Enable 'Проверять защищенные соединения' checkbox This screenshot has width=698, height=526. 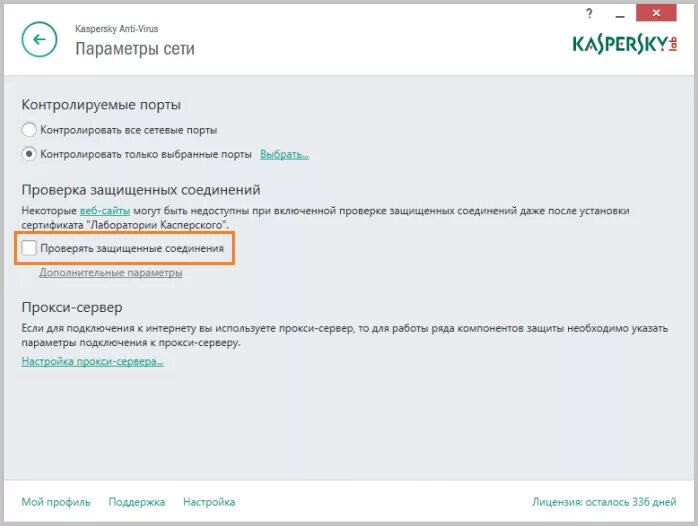tap(29, 248)
